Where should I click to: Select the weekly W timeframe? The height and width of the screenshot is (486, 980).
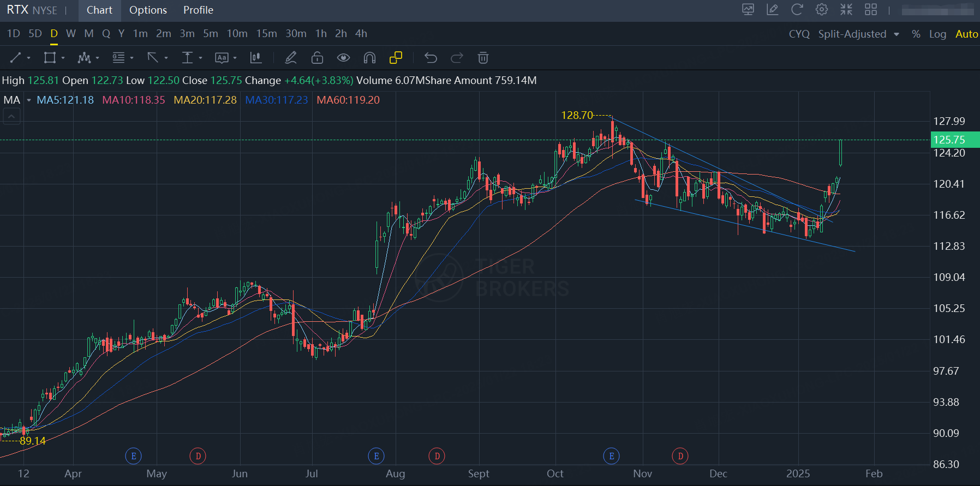click(x=71, y=34)
